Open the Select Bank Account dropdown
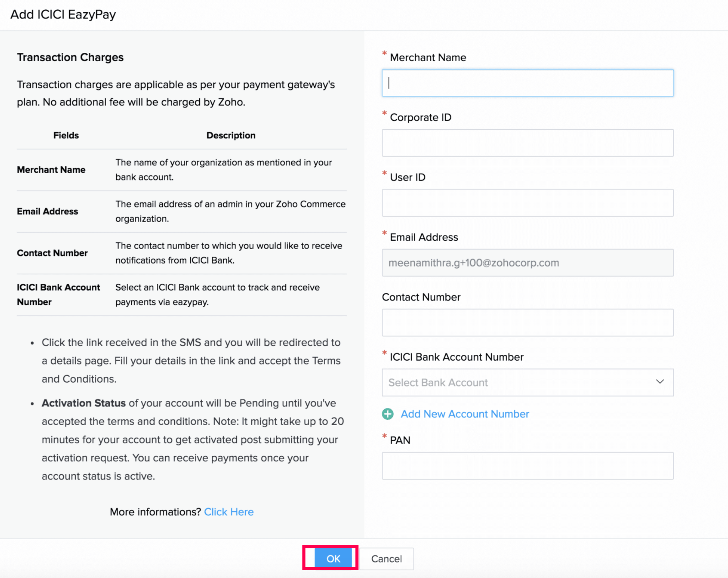This screenshot has height=578, width=728. click(527, 382)
